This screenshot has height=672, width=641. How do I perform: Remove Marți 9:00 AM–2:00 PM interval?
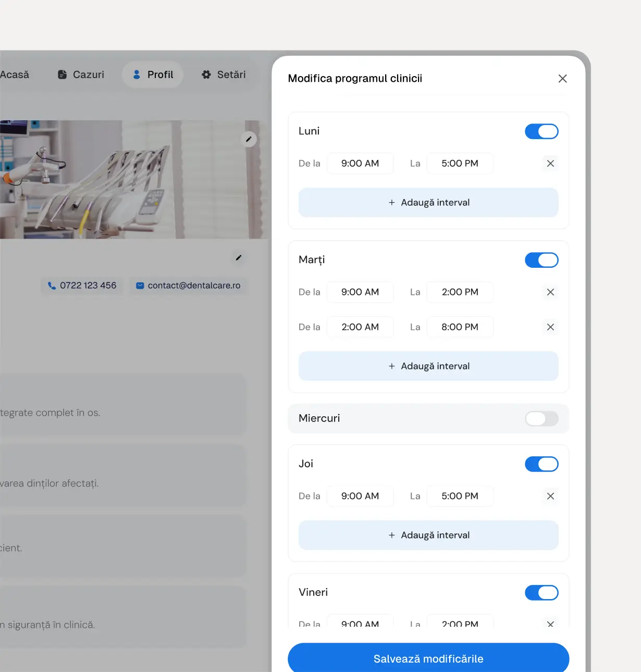point(550,292)
